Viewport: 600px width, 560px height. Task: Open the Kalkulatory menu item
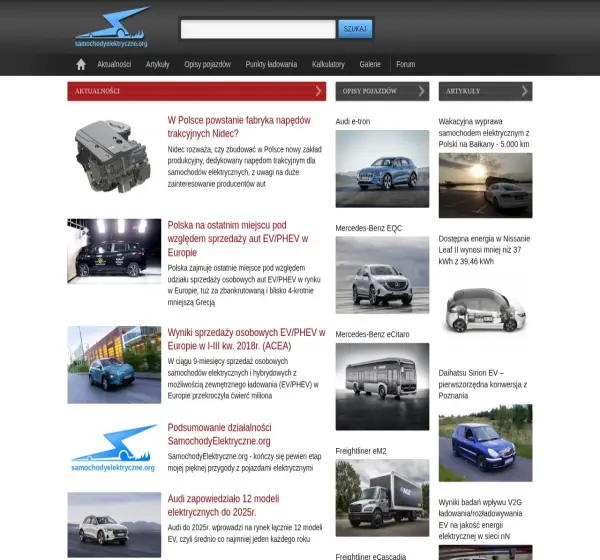click(328, 64)
